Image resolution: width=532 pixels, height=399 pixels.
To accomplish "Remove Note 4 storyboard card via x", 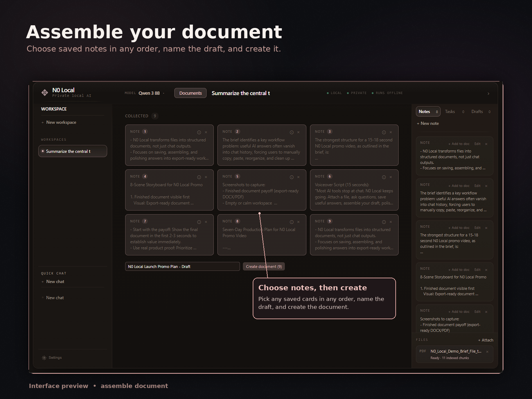I will [x=206, y=177].
